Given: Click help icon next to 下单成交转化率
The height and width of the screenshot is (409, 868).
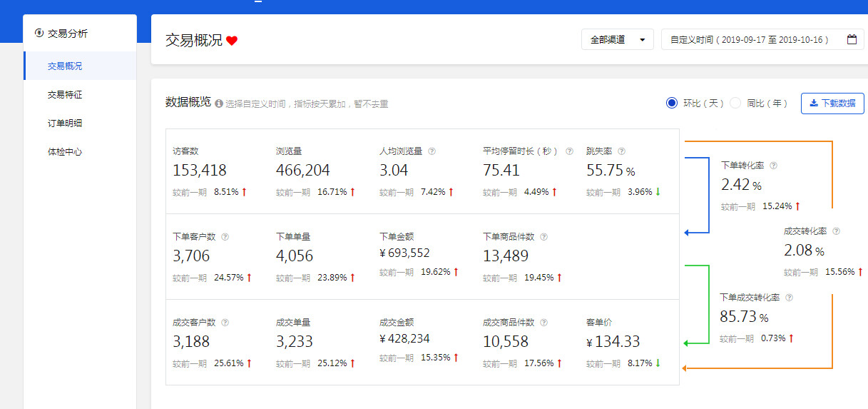Looking at the screenshot, I should [x=789, y=298].
